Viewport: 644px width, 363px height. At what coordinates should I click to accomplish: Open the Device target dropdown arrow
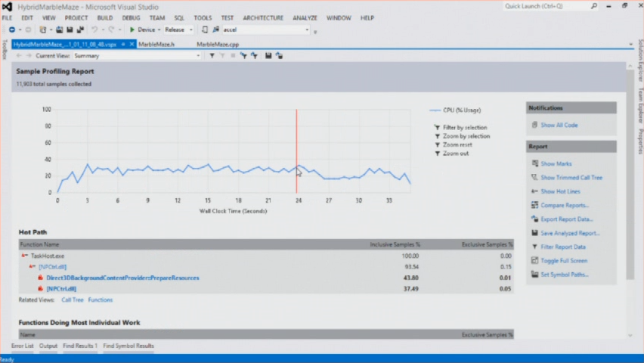[159, 29]
